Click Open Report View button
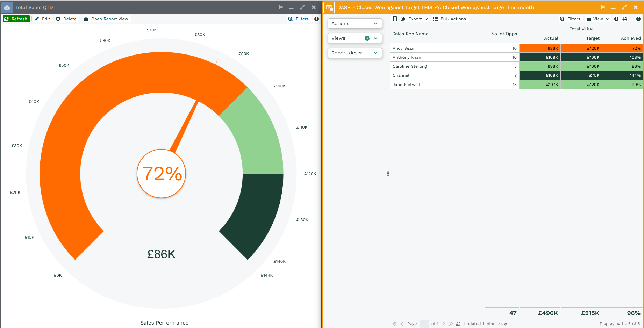Viewport: 644px width, 328px height. point(106,19)
